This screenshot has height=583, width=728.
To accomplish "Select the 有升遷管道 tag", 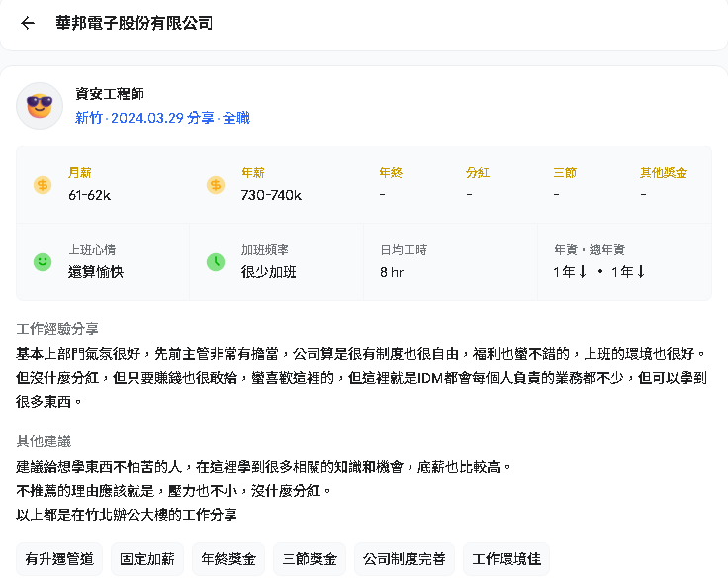I will (59, 559).
